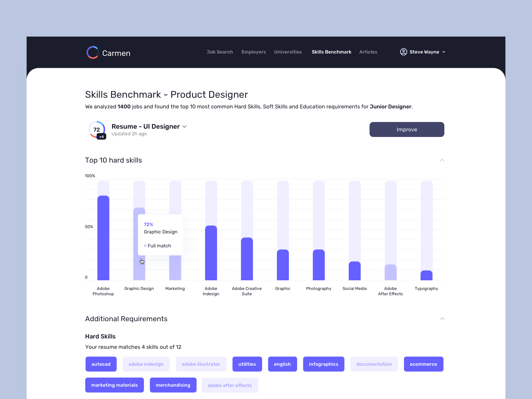This screenshot has height=399, width=532.
Task: Click the english skill tag
Action: [x=282, y=364]
